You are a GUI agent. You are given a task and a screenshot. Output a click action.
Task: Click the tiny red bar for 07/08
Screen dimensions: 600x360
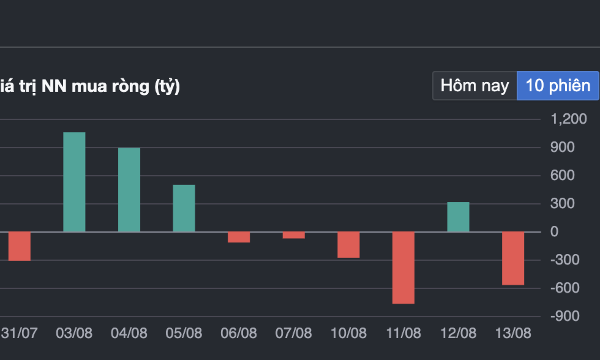tap(294, 235)
